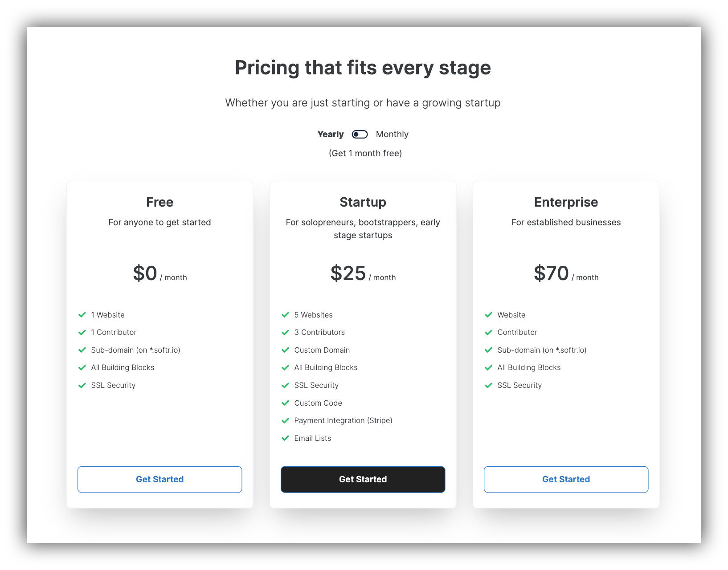Click the black Get Started button for Startup
Viewport: 728px width, 570px height.
pyautogui.click(x=363, y=479)
